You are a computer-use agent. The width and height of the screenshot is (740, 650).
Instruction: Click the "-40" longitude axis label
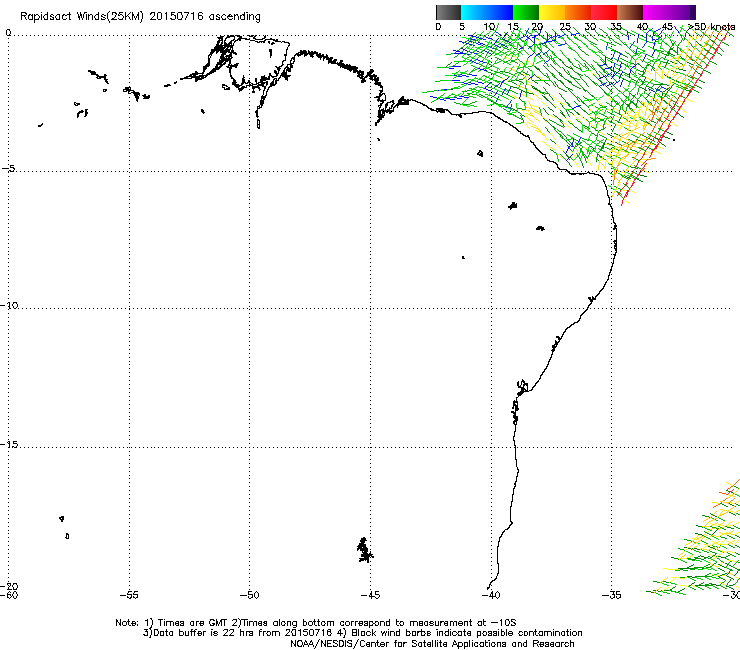(x=491, y=595)
